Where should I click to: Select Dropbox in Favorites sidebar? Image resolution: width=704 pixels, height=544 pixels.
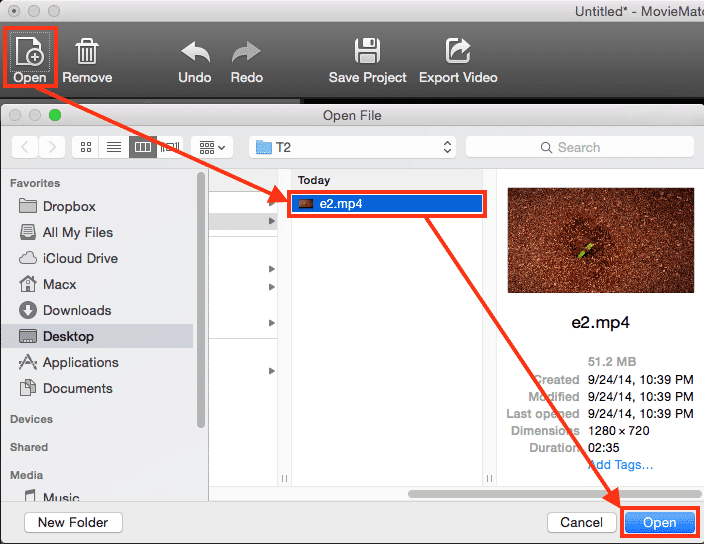tap(98, 206)
